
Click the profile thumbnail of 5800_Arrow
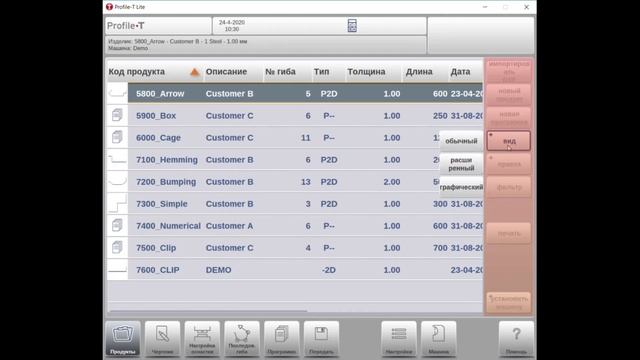coord(118,93)
